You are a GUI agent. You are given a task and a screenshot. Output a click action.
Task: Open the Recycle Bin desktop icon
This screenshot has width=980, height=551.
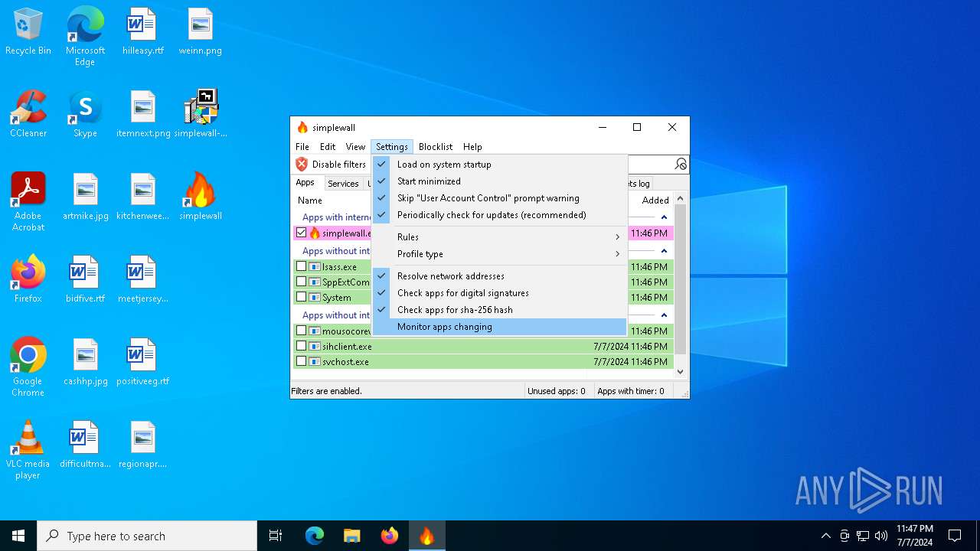(28, 32)
